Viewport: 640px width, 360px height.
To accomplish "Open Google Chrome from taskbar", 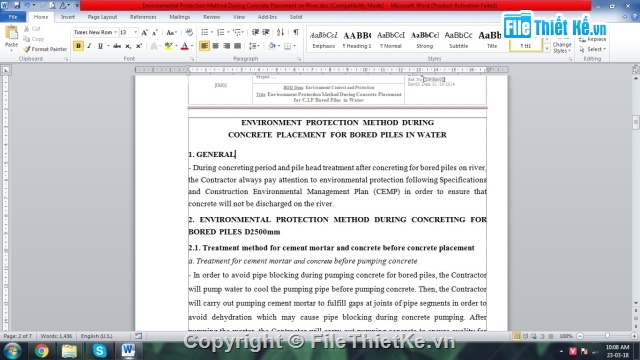I will [x=41, y=351].
